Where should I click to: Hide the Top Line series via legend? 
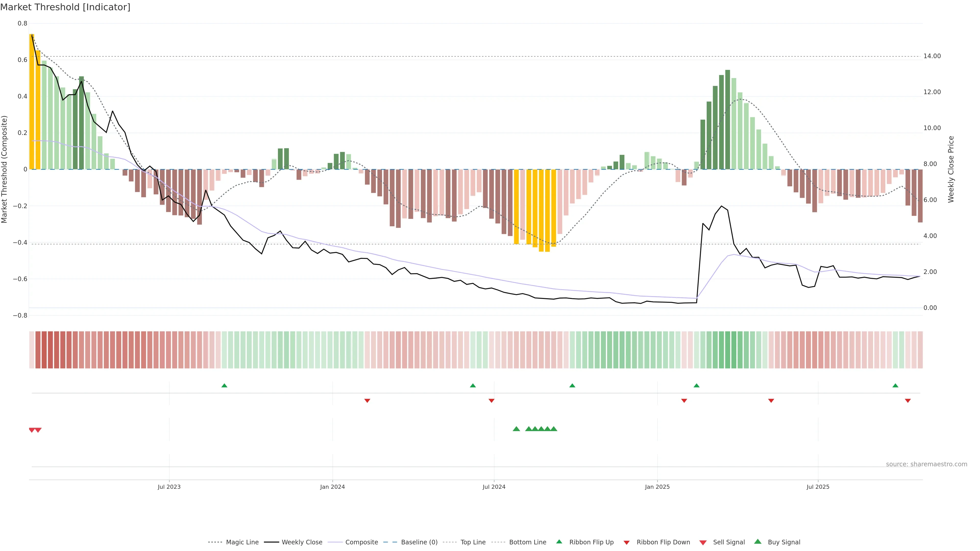[x=473, y=542]
